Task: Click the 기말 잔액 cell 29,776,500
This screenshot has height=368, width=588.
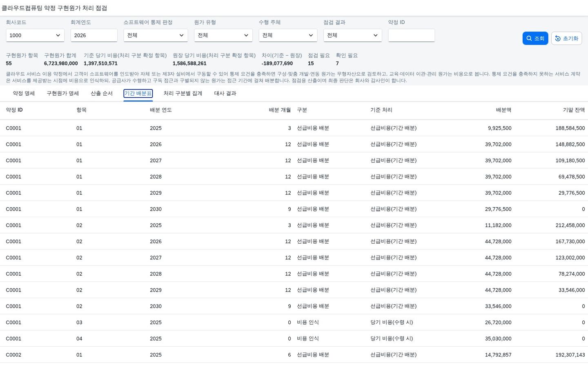Action: 572,193
